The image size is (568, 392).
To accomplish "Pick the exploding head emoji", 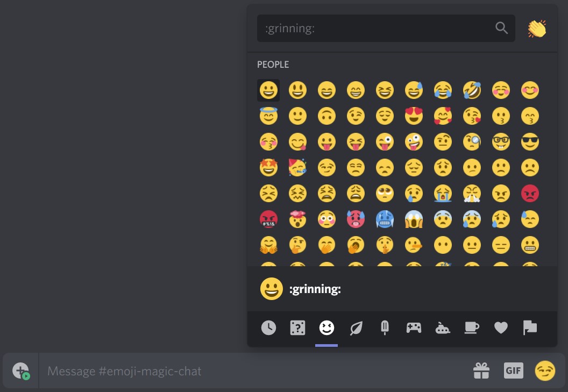I will click(297, 219).
